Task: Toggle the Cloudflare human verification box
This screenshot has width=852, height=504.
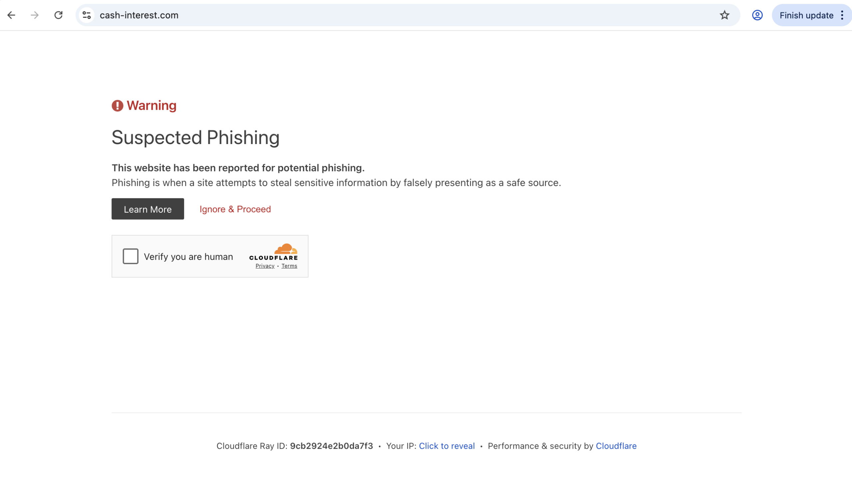Action: pos(130,256)
